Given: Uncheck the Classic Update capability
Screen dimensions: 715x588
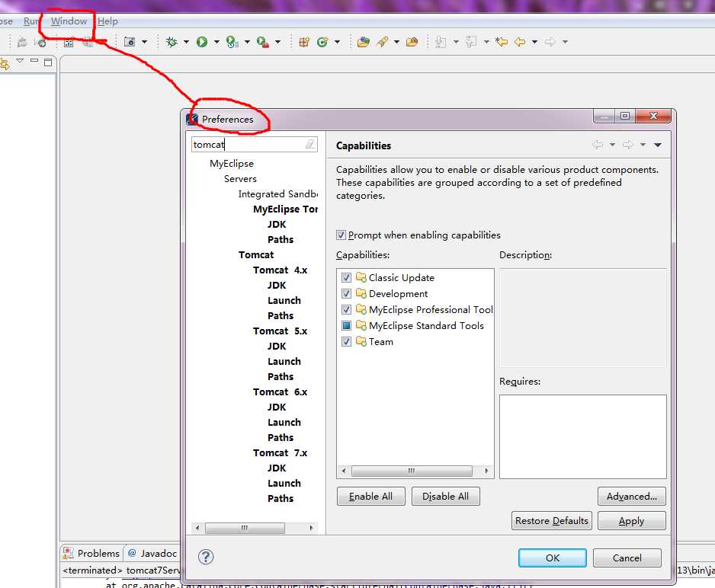Looking at the screenshot, I should click(x=347, y=277).
